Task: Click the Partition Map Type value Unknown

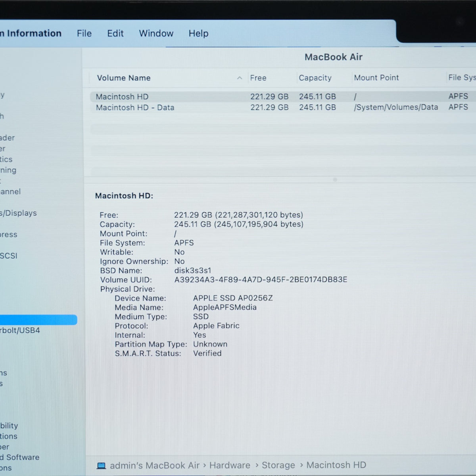Action: click(x=210, y=344)
